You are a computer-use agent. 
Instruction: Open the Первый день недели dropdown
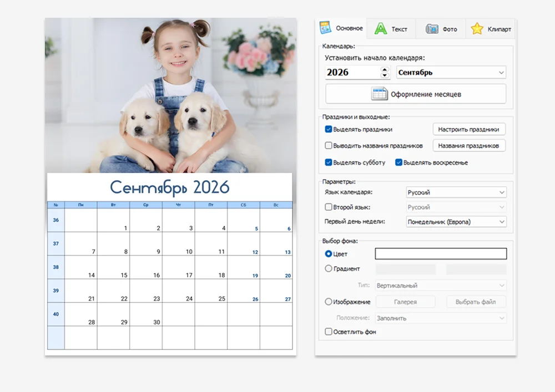[x=456, y=222]
